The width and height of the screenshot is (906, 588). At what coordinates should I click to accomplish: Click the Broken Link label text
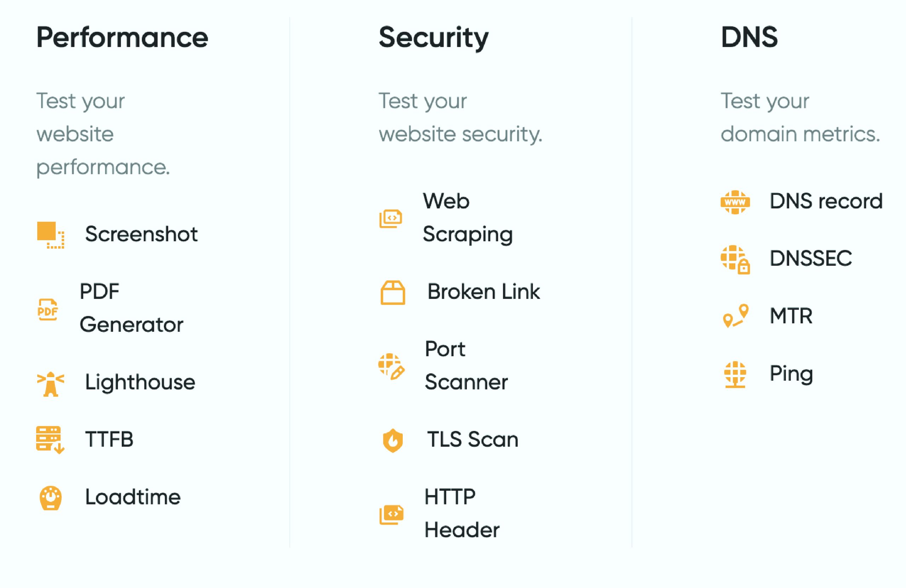483,292
